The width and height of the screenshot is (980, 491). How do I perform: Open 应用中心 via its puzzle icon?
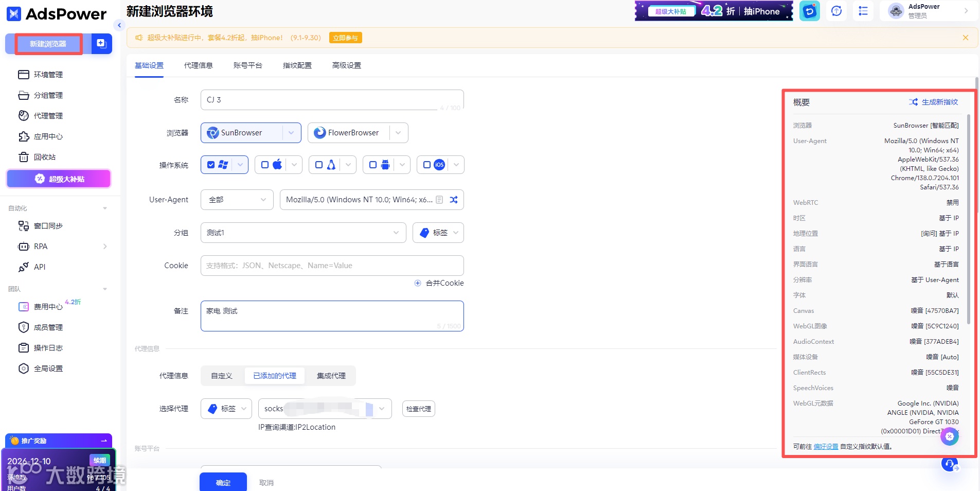tap(24, 136)
